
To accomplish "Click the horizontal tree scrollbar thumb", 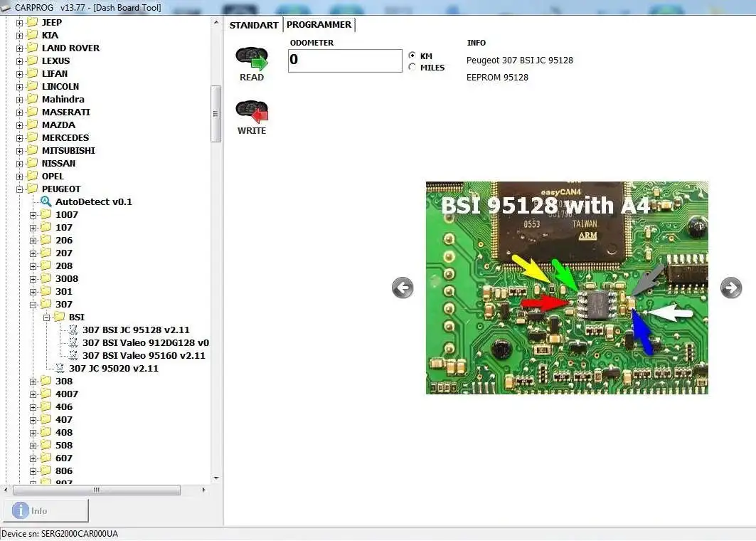I will [97, 489].
